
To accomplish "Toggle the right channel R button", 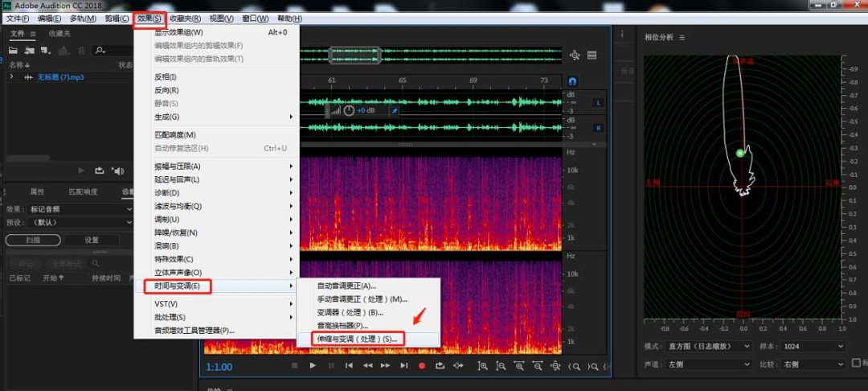I will click(x=598, y=128).
